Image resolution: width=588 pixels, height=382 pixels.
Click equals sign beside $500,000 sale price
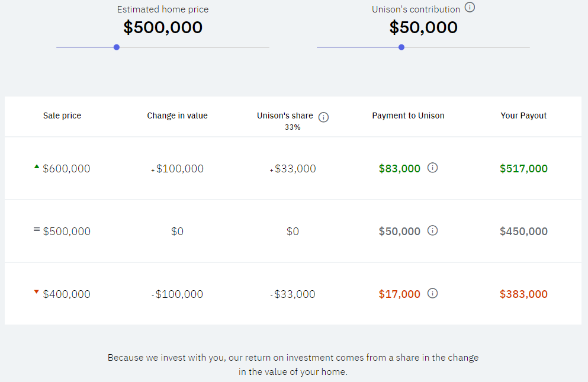(x=36, y=229)
